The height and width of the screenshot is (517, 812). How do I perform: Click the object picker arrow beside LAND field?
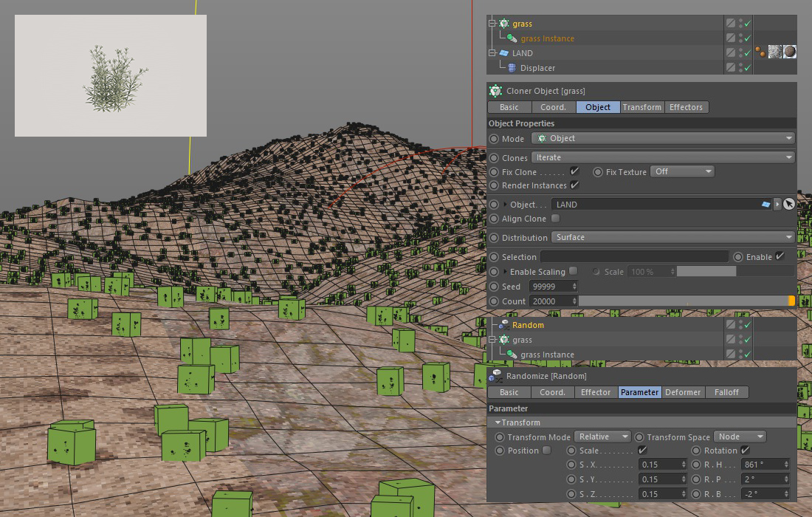coord(789,205)
